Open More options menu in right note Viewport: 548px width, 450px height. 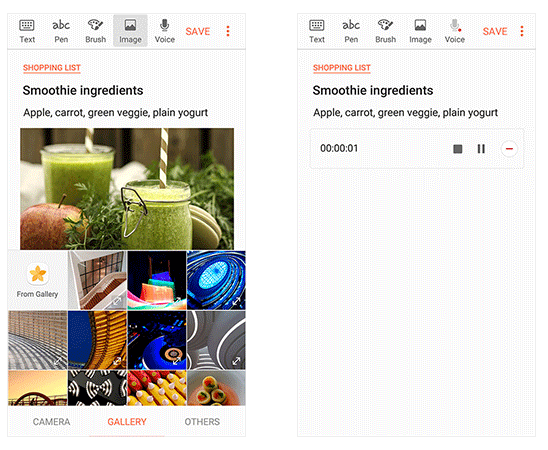(x=522, y=31)
